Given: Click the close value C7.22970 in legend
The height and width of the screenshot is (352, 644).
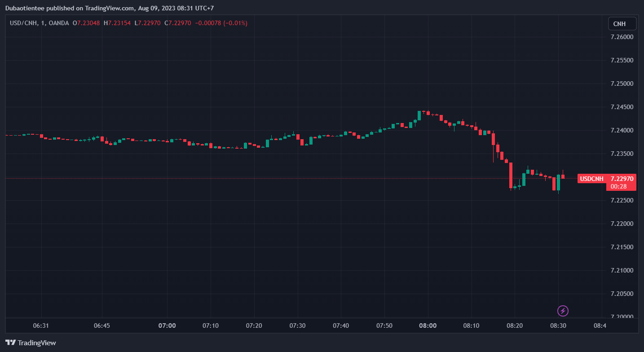Looking at the screenshot, I should pyautogui.click(x=178, y=23).
